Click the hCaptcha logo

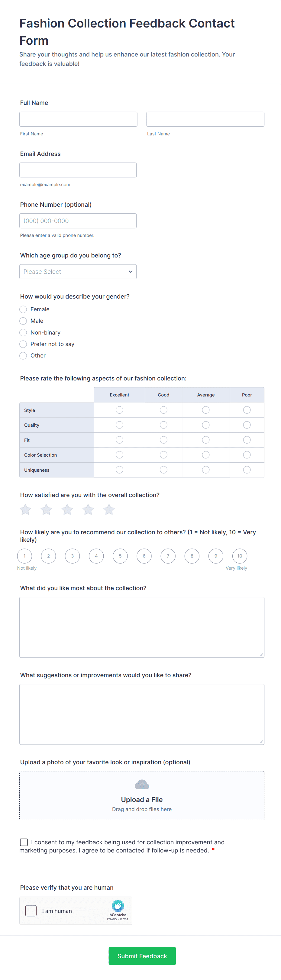(x=118, y=905)
